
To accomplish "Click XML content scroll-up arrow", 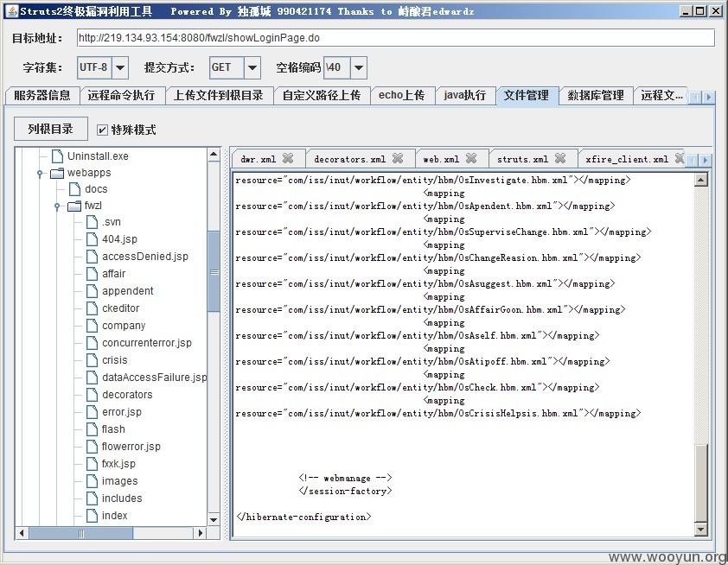I will (x=701, y=180).
